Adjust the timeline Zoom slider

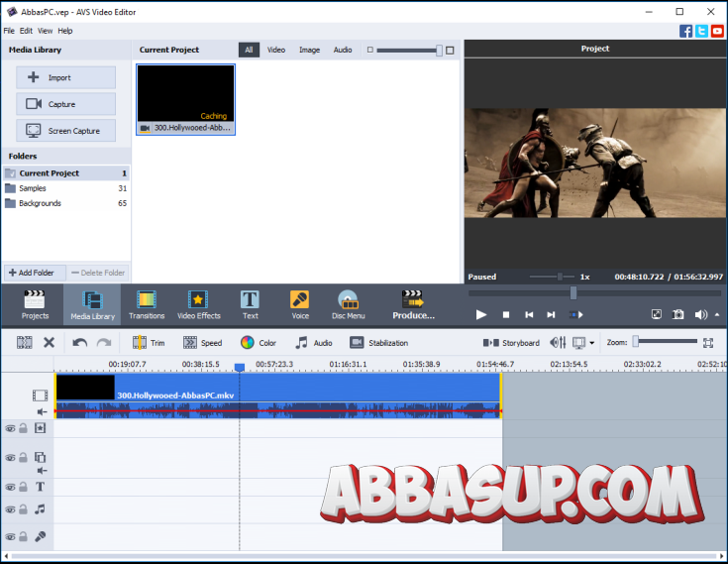tap(636, 341)
